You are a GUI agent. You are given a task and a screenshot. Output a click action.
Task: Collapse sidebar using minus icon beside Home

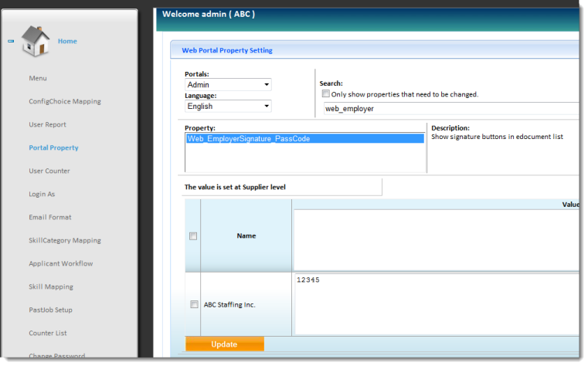[11, 42]
